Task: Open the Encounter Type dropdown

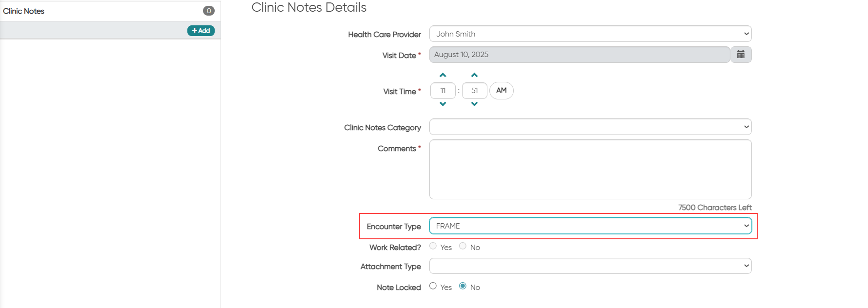Action: point(590,226)
